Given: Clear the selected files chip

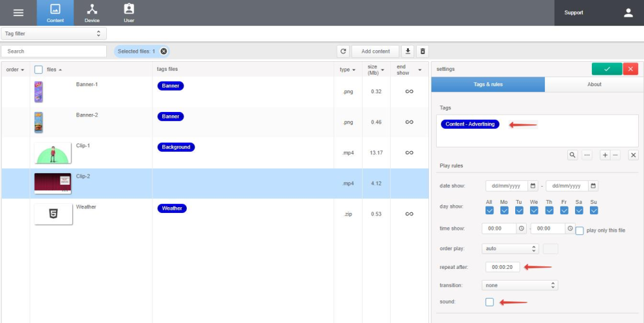Looking at the screenshot, I should point(164,51).
